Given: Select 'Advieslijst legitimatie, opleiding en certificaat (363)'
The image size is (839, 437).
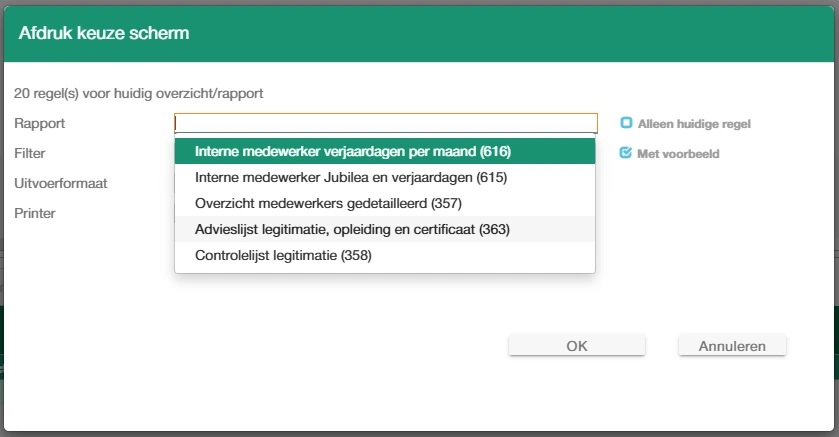Looking at the screenshot, I should coord(352,229).
